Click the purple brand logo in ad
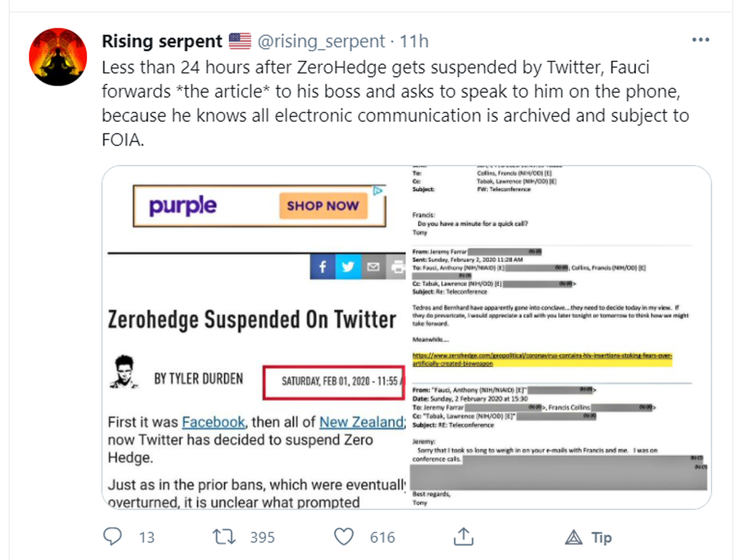The height and width of the screenshot is (560, 739). [x=183, y=206]
